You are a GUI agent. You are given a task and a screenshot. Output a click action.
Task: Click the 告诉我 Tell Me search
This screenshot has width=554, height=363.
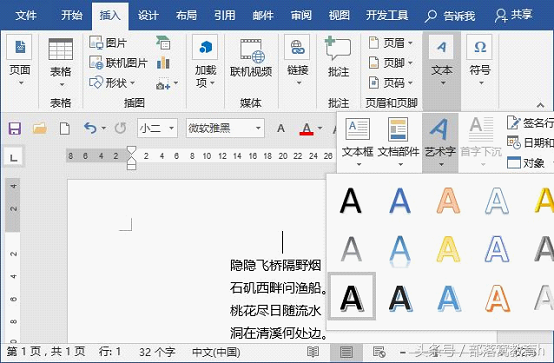point(450,16)
